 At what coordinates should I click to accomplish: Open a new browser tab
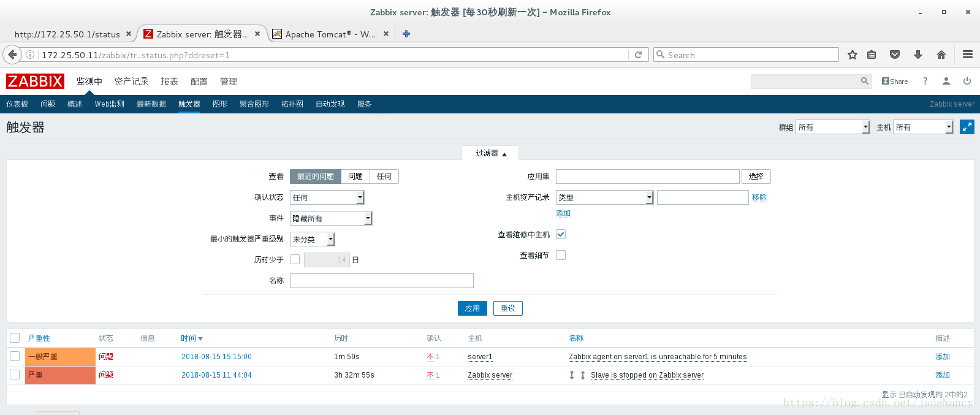click(406, 34)
